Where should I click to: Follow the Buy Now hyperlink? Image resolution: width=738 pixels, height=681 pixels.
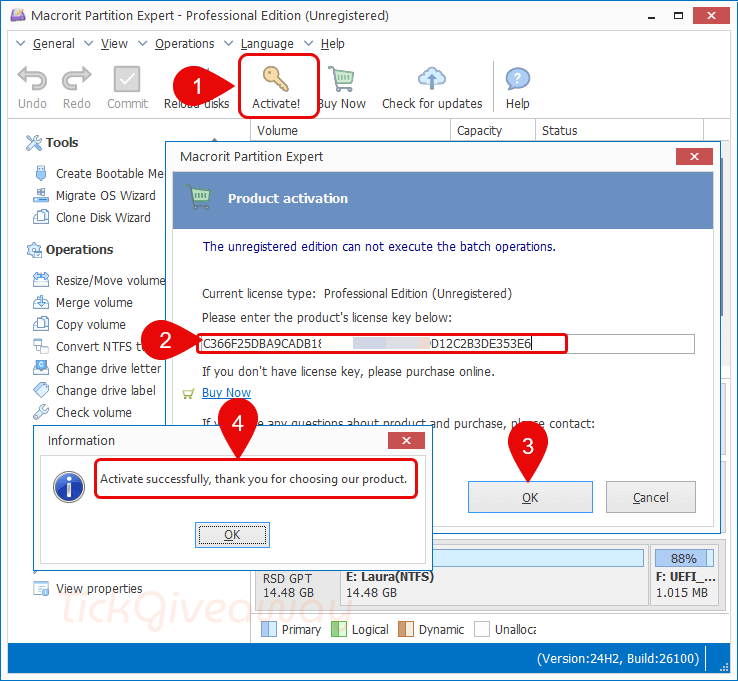[x=226, y=393]
